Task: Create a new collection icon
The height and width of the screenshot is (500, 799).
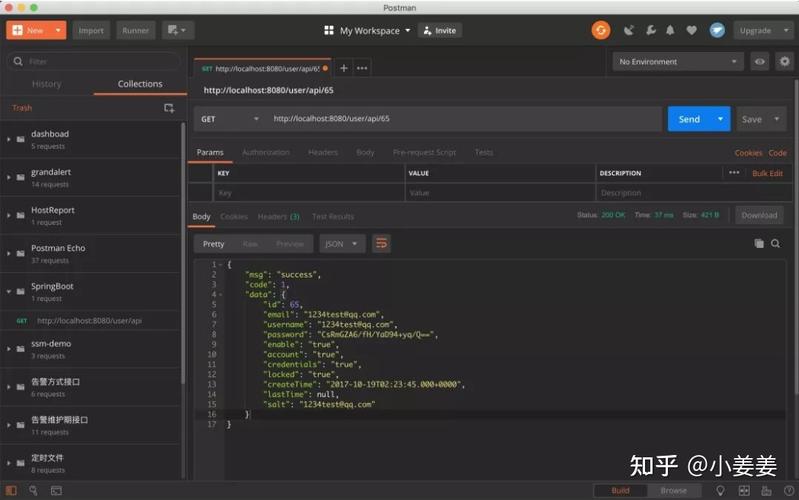Action: 169,108
